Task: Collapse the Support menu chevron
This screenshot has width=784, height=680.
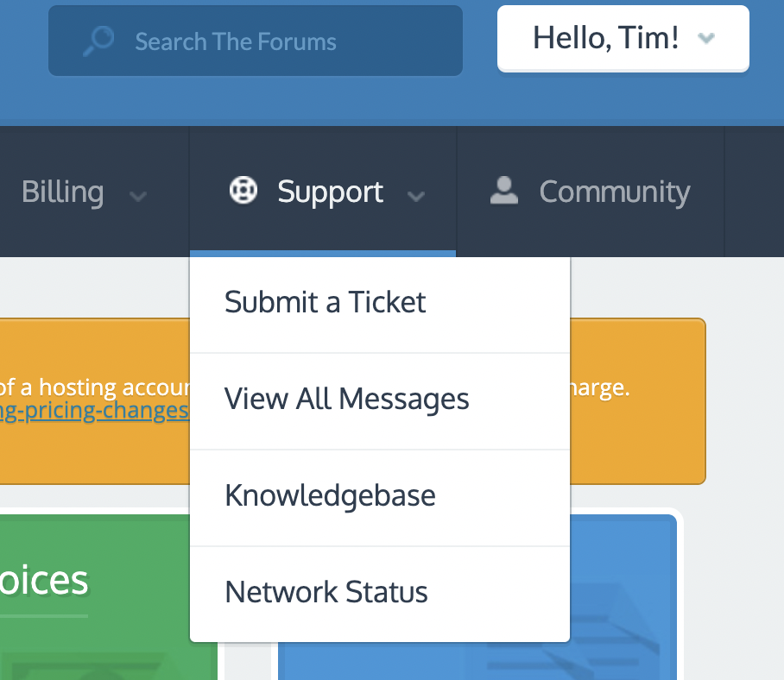Action: pyautogui.click(x=416, y=196)
